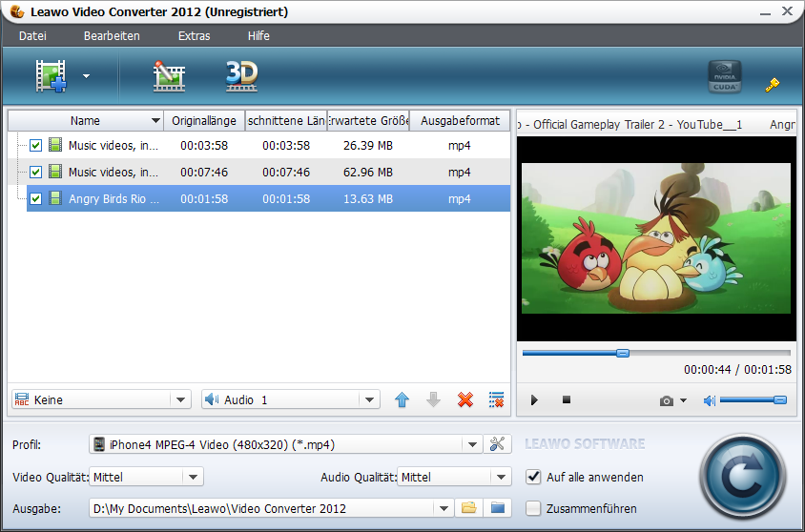The height and width of the screenshot is (532, 805).
Task: Click the Angry Birds Rio file name
Action: [x=114, y=199]
